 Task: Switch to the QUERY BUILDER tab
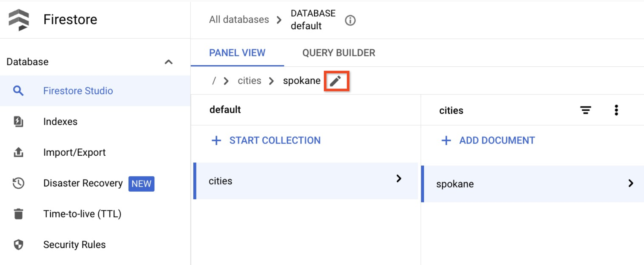point(338,53)
